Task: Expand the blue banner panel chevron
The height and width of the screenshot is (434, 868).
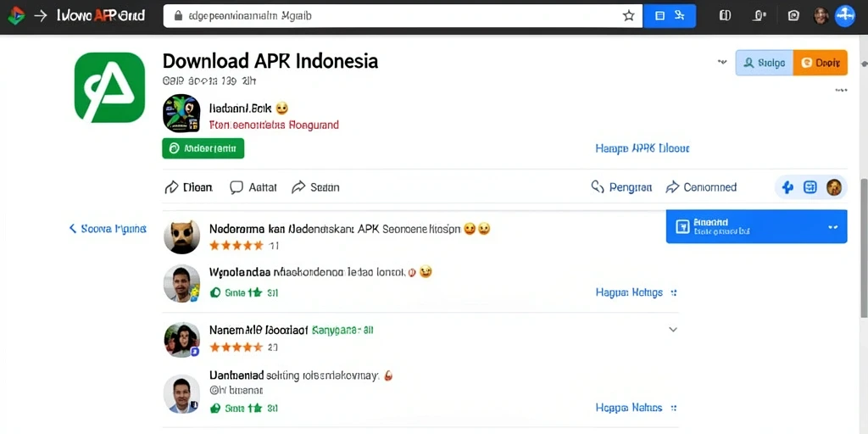Action: coord(832,227)
